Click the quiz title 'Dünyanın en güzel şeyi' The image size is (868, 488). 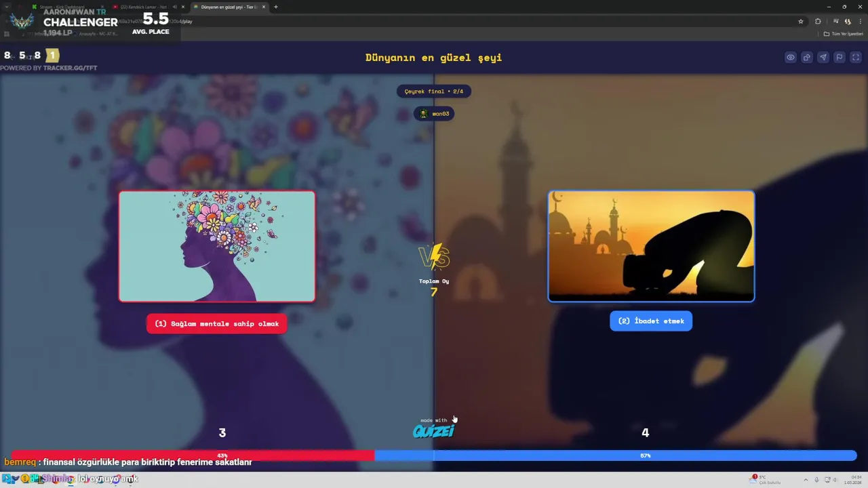coord(434,58)
